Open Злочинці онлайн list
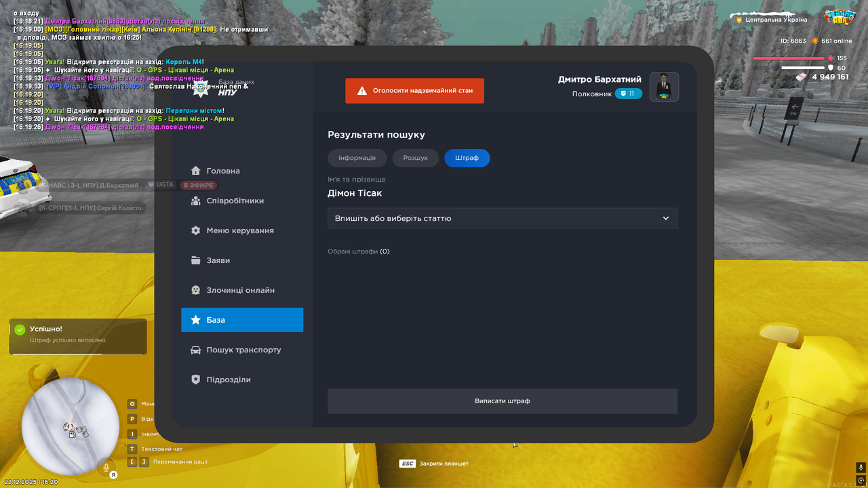Viewport: 868px width, 488px height. (242, 290)
